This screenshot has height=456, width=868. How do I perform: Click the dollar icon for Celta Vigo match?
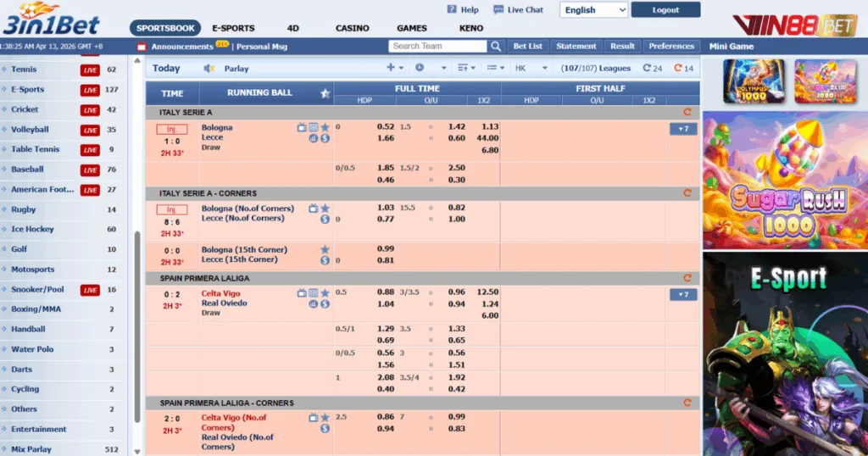[325, 303]
